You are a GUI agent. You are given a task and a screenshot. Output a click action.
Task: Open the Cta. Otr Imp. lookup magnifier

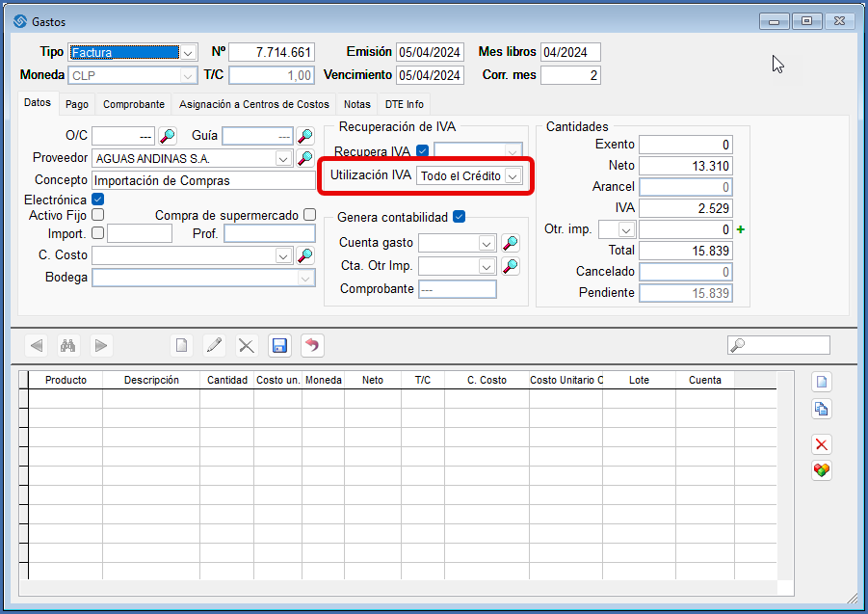[x=510, y=266]
